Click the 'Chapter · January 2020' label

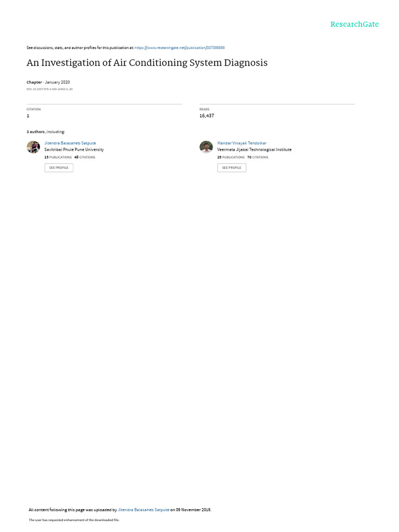click(x=48, y=82)
